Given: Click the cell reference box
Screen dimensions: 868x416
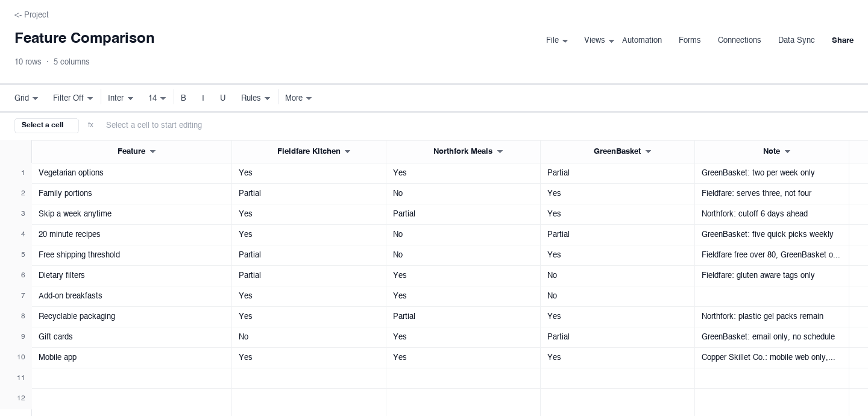Looking at the screenshot, I should 46,125.
